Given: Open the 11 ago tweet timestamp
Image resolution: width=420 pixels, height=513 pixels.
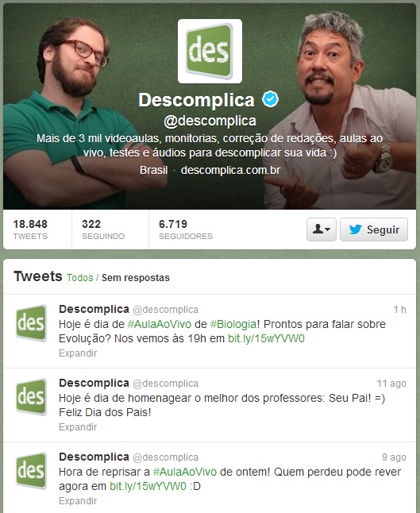Looking at the screenshot, I should coord(391,383).
